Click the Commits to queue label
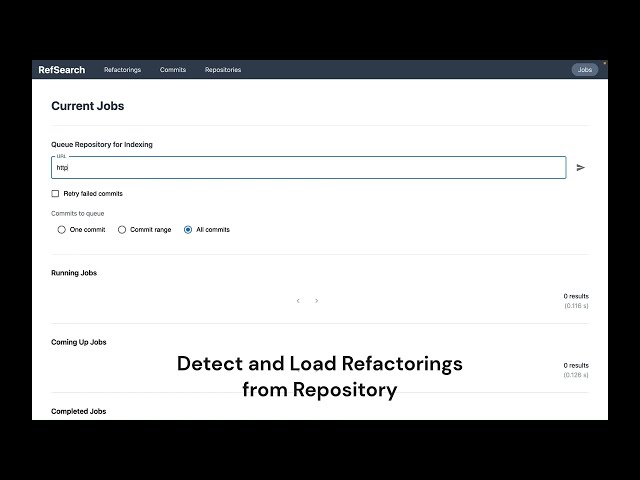This screenshot has height=480, width=640. pos(78,213)
